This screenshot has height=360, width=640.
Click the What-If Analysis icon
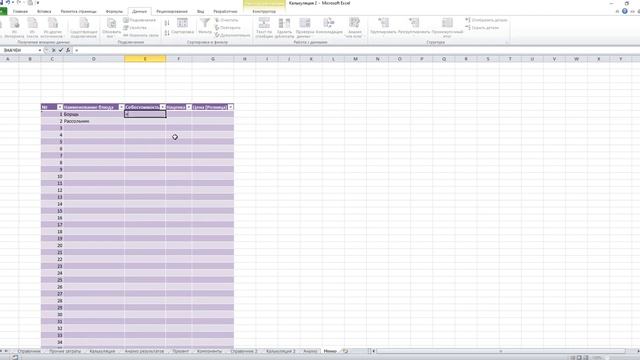[354, 27]
